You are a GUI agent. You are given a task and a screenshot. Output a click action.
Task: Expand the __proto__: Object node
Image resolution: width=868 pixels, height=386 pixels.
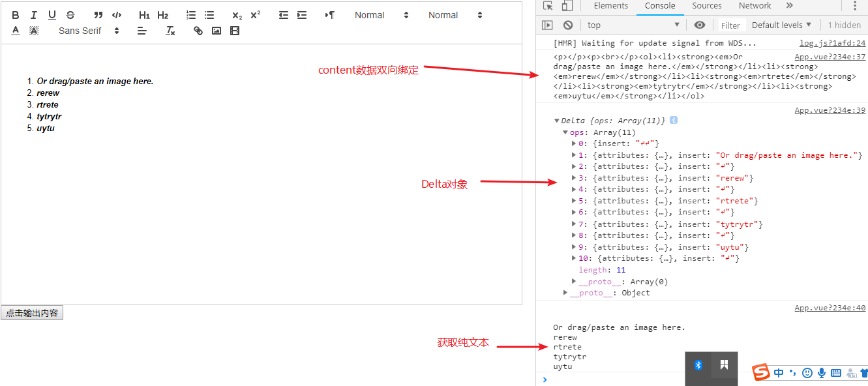click(x=565, y=293)
